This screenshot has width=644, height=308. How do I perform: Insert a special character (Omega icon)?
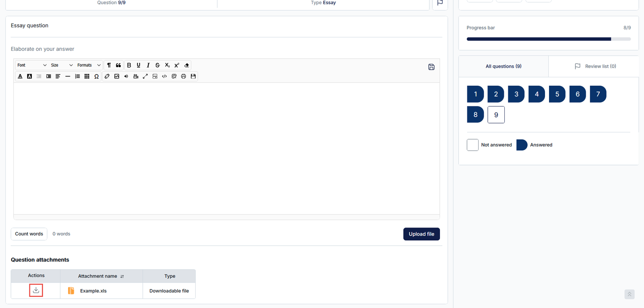97,76
